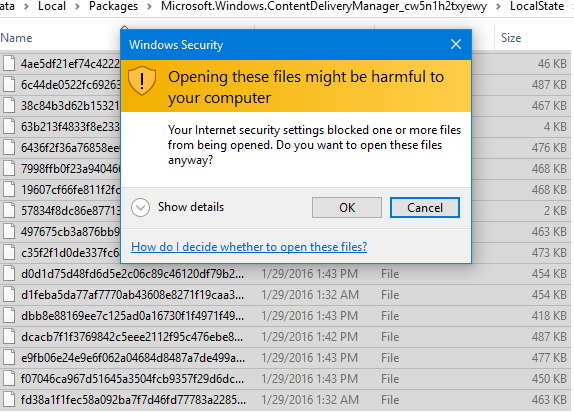Expand breadcrumb arrow before LocalState
The width and height of the screenshot is (574, 412).
coord(498,6)
